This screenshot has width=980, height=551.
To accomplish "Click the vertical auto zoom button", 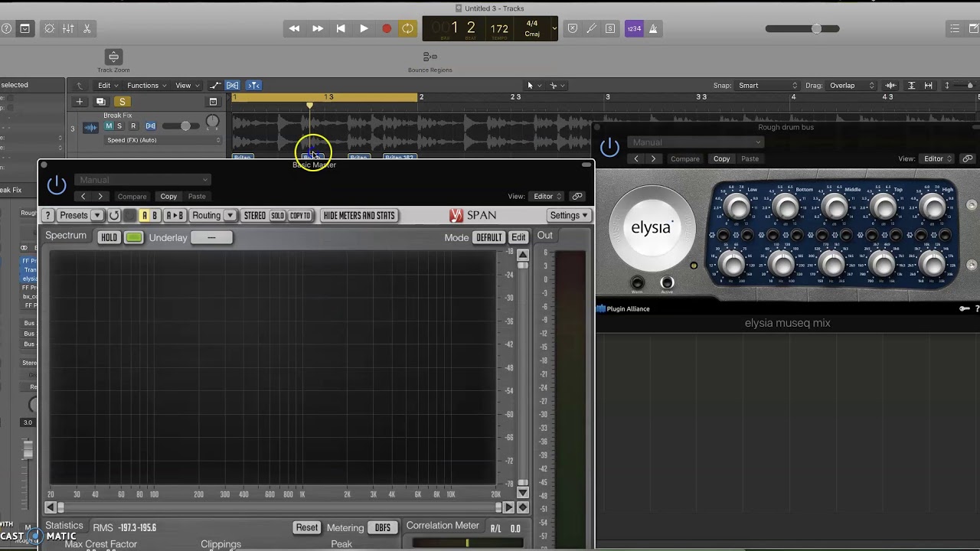I will [x=911, y=85].
